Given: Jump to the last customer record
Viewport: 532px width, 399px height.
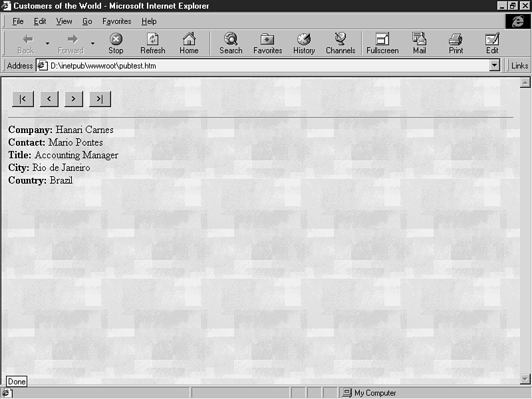Looking at the screenshot, I should [100, 99].
